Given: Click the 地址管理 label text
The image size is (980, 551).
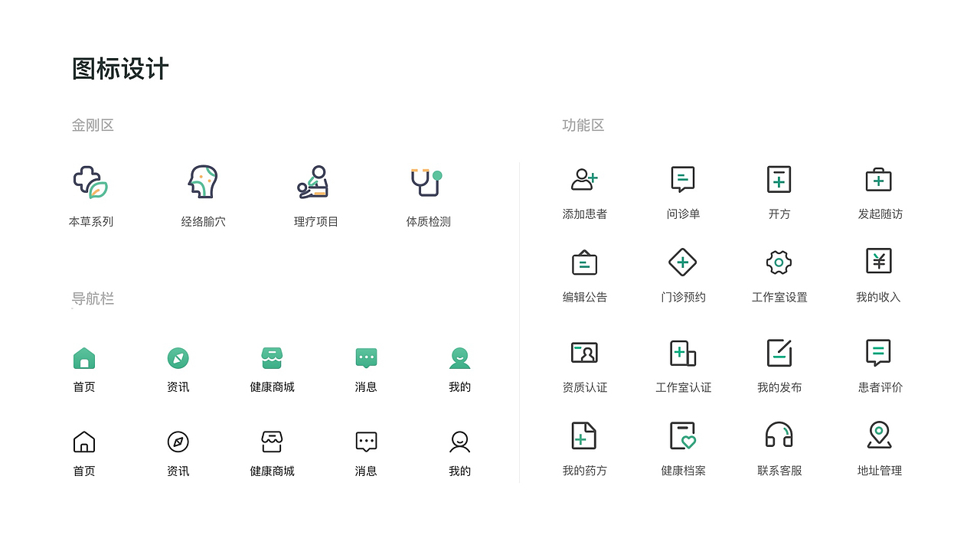Looking at the screenshot, I should pyautogui.click(x=880, y=471).
